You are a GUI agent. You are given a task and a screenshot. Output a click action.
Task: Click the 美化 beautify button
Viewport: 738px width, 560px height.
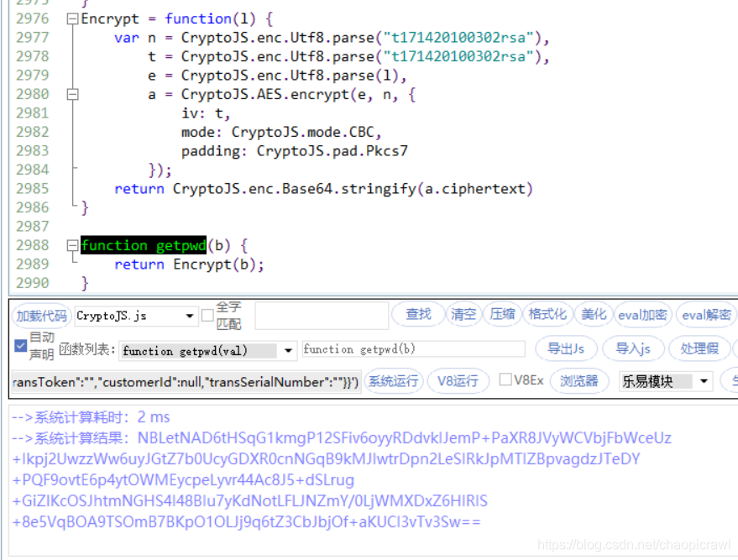[x=594, y=314]
